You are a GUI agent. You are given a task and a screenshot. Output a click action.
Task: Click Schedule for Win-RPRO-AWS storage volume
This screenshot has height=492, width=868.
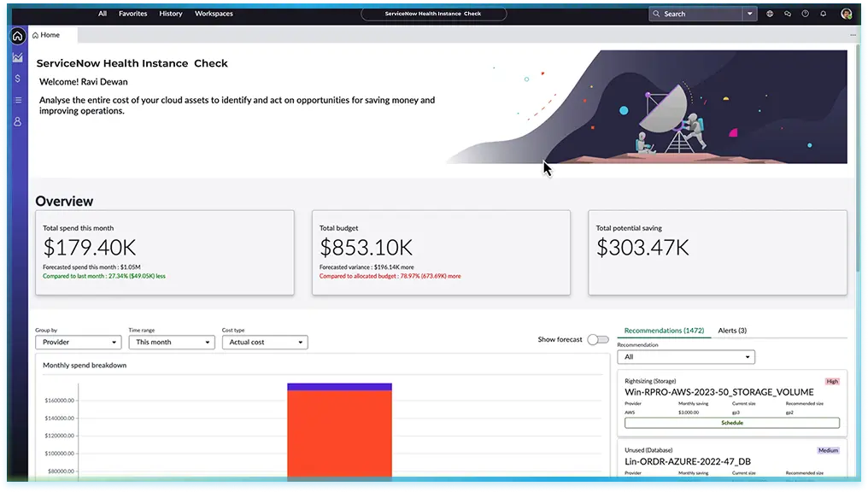point(732,423)
